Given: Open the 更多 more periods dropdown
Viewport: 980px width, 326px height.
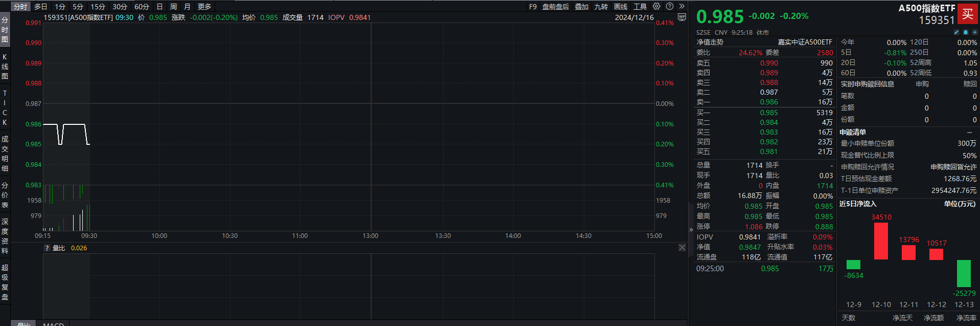Looking at the screenshot, I should point(204,7).
